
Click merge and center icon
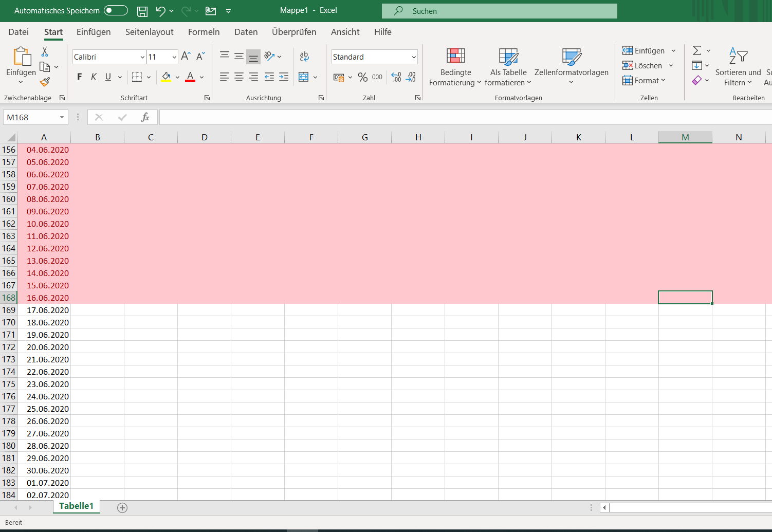(304, 77)
